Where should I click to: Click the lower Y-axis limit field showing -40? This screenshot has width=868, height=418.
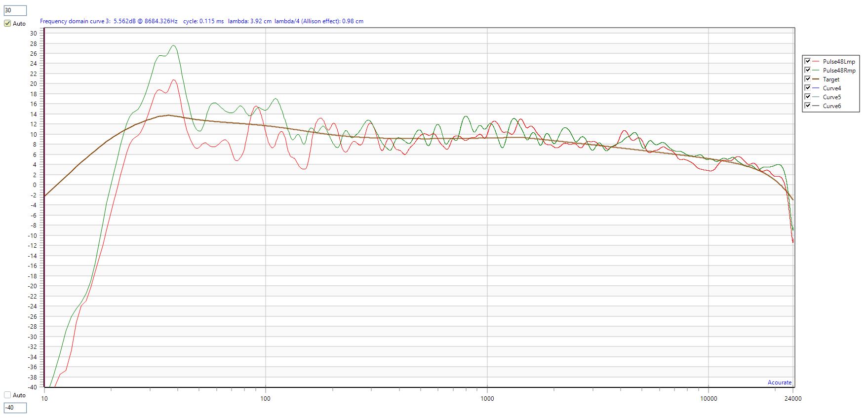15,408
